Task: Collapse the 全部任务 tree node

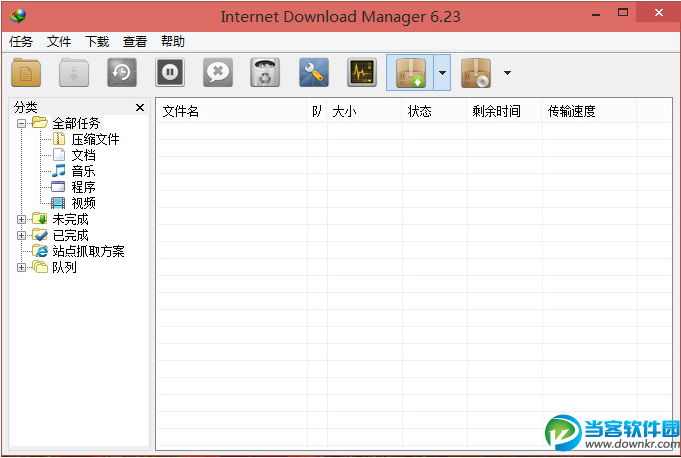Action: click(x=21, y=124)
